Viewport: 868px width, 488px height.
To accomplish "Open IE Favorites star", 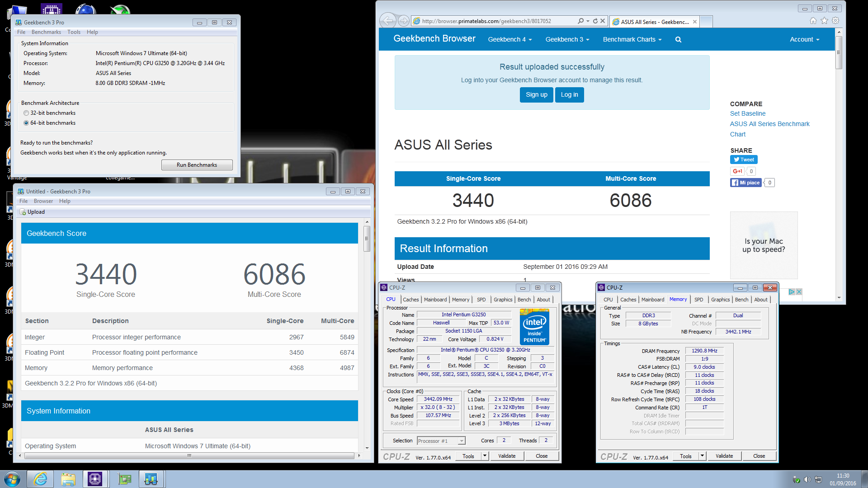I will pyautogui.click(x=825, y=21).
